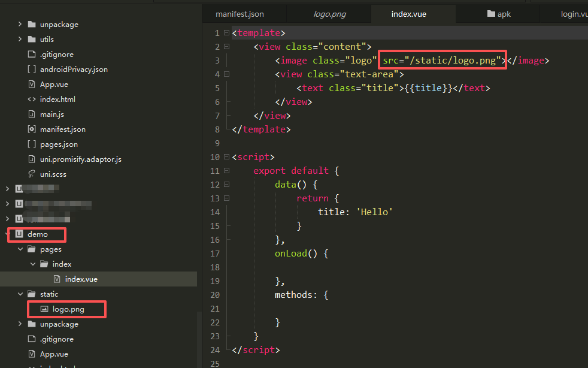The width and height of the screenshot is (588, 368).
Task: Open uni.promisify.adaptor.js in the file tree
Action: coord(80,159)
